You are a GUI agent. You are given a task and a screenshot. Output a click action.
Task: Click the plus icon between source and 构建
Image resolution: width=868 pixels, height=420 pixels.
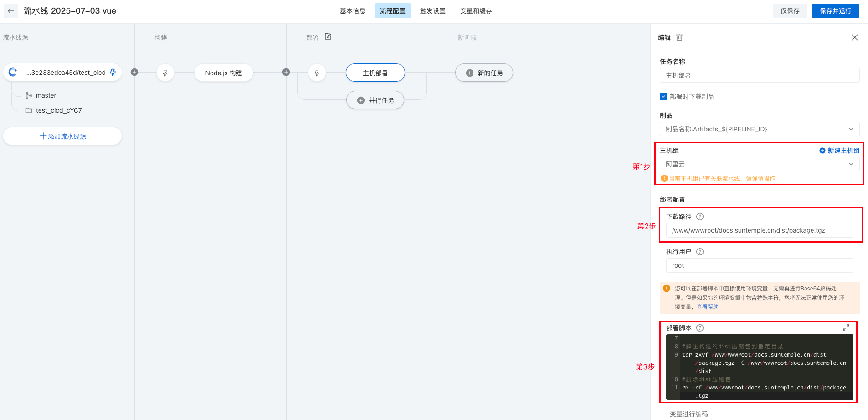[x=134, y=72]
